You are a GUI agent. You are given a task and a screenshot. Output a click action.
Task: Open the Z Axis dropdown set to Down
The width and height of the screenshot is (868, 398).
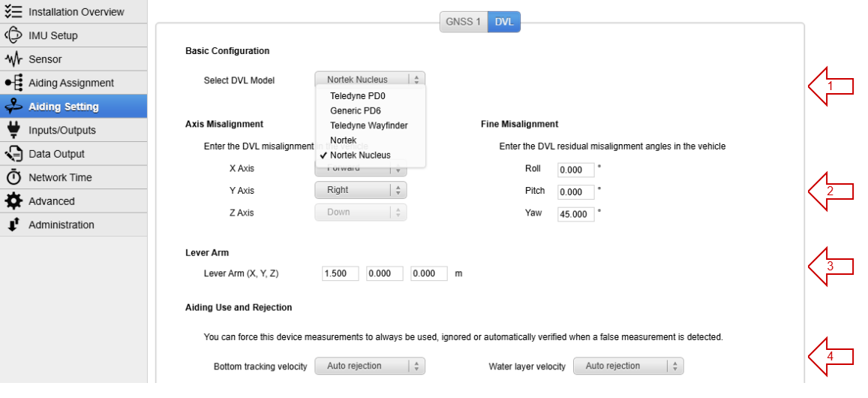tap(361, 213)
